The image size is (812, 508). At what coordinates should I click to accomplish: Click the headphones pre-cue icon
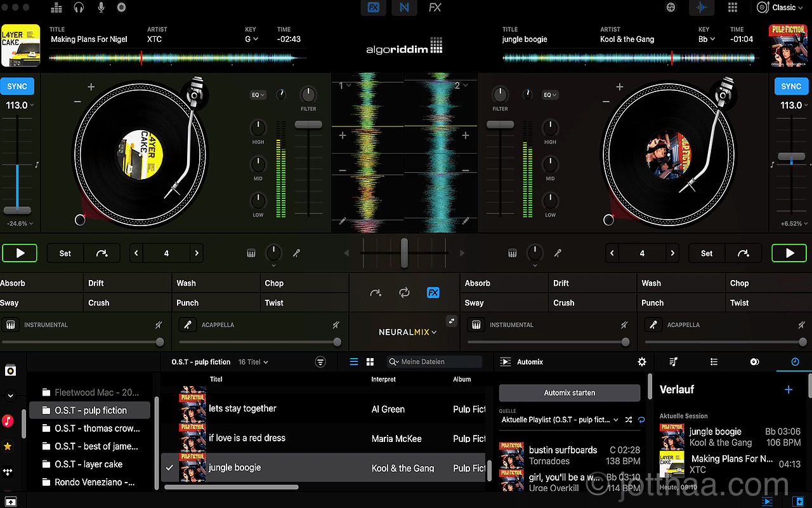tap(79, 8)
